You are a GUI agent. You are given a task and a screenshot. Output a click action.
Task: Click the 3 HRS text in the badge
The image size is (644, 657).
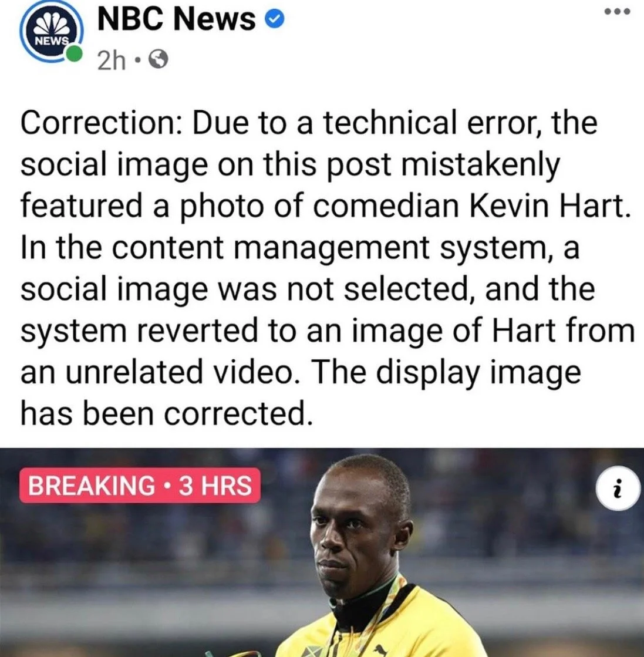pyautogui.click(x=215, y=486)
